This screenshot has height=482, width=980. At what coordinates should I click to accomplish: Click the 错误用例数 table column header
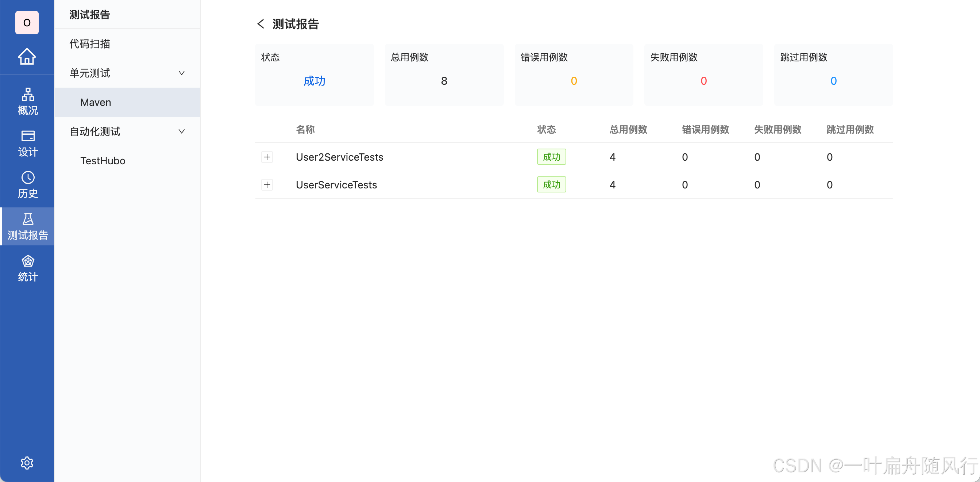(x=705, y=130)
